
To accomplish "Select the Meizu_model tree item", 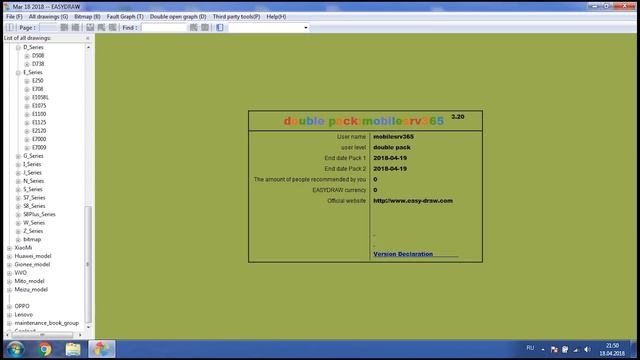I will pos(31,290).
